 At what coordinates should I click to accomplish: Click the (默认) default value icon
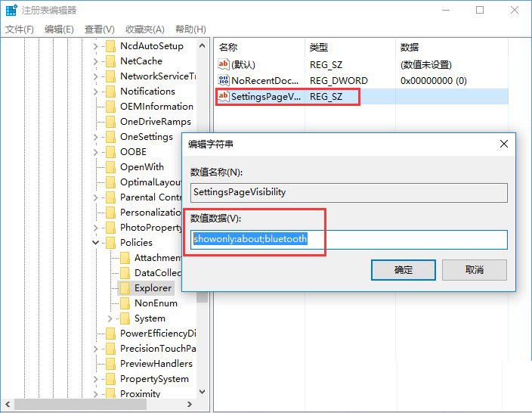click(224, 65)
